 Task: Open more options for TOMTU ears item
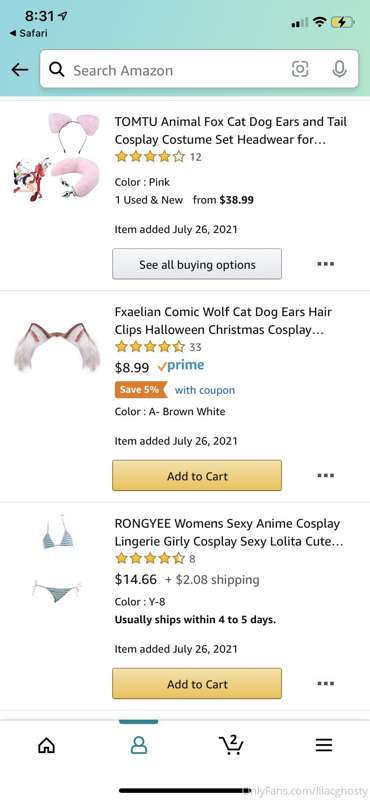[x=325, y=264]
